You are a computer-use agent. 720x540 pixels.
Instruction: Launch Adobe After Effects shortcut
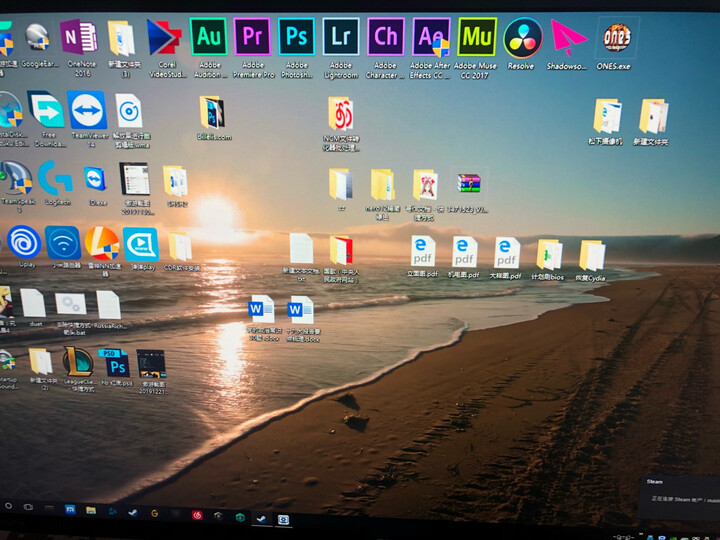431,38
